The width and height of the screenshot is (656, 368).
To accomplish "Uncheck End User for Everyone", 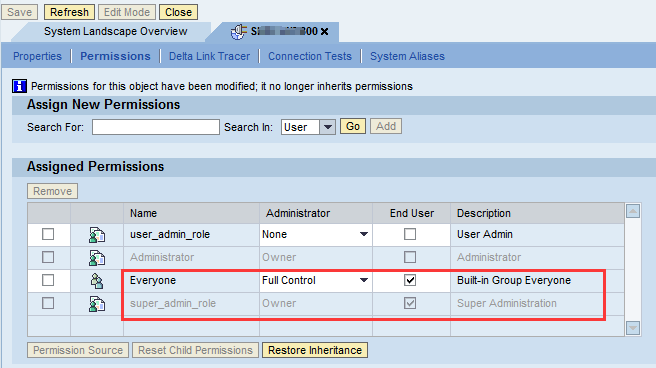I will [410, 280].
